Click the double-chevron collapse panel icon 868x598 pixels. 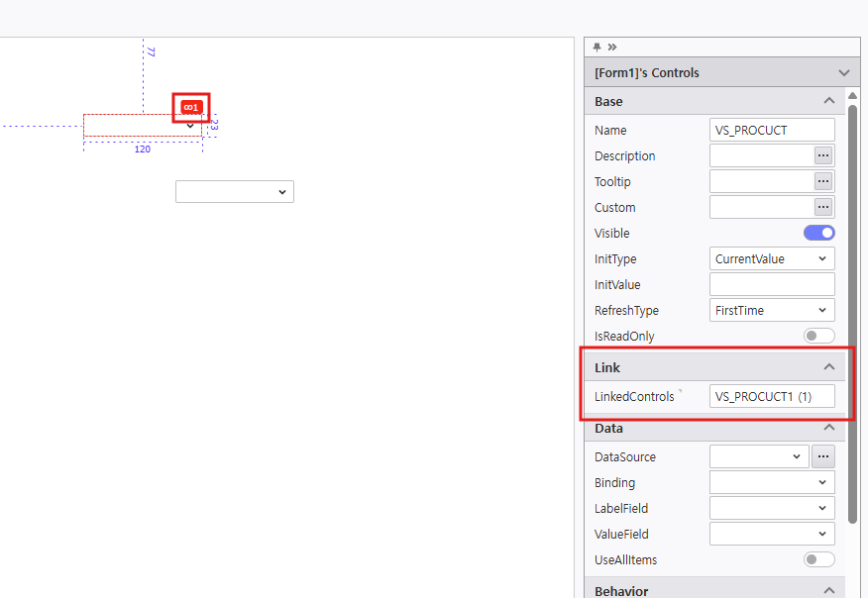pos(612,47)
